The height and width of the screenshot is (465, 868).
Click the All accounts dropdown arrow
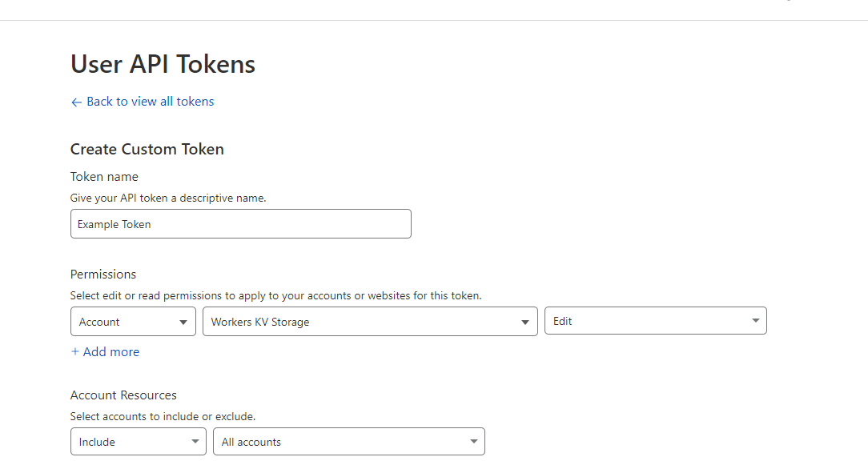click(x=472, y=441)
